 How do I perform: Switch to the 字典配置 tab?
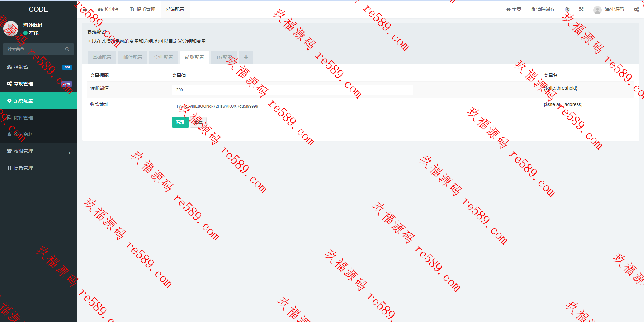[x=164, y=57]
